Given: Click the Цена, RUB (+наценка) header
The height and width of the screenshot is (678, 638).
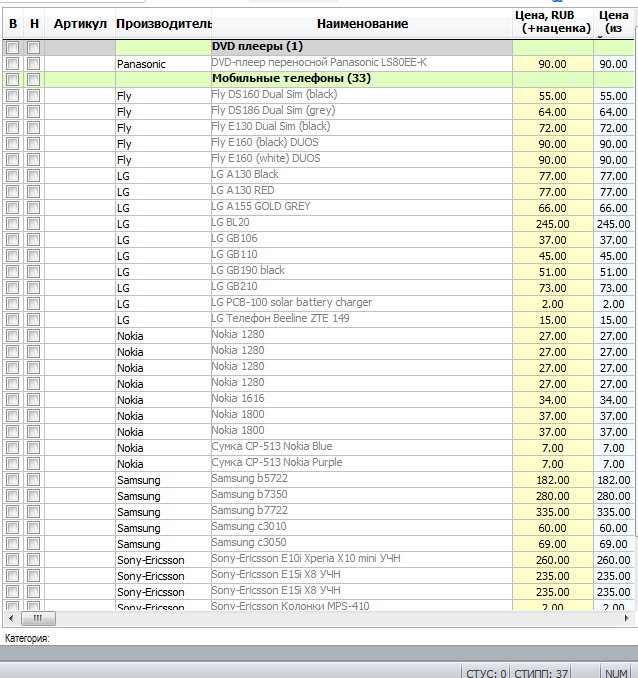Looking at the screenshot, I should [553, 22].
